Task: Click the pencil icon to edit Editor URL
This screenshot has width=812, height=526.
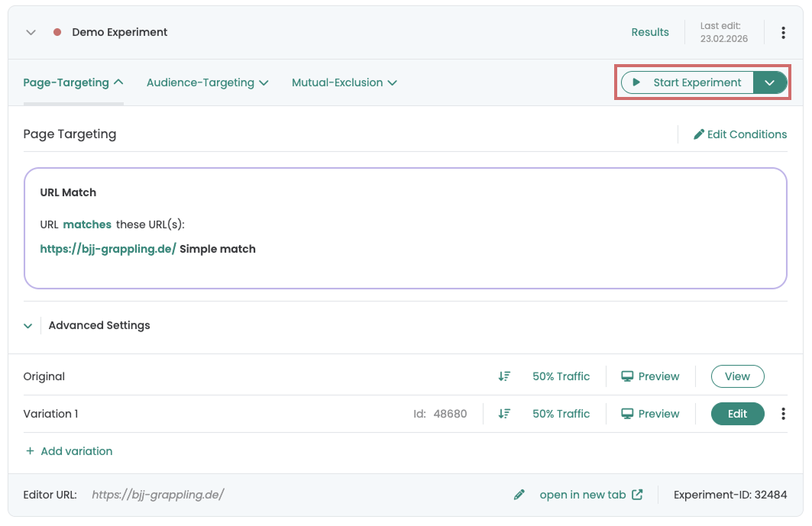Action: (x=519, y=495)
